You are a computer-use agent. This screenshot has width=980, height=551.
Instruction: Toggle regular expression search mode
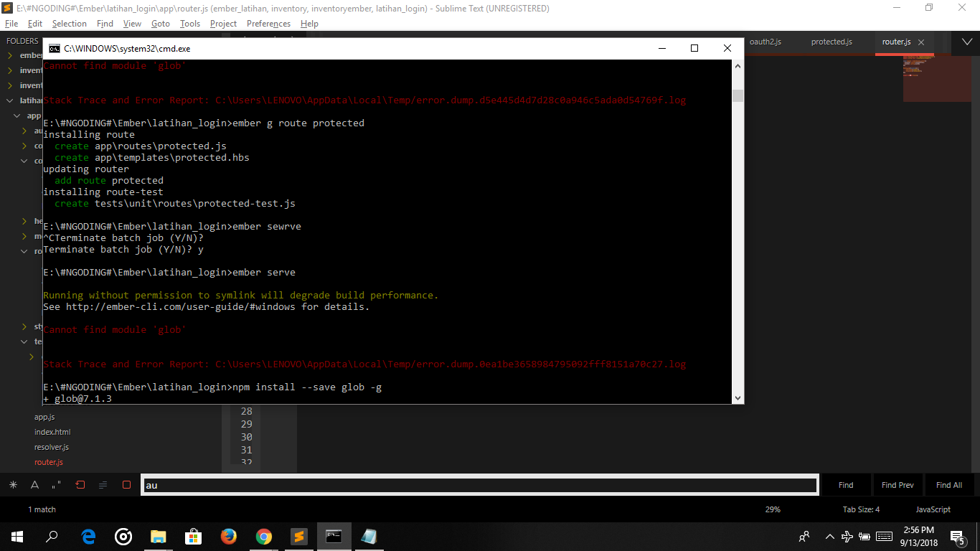12,485
